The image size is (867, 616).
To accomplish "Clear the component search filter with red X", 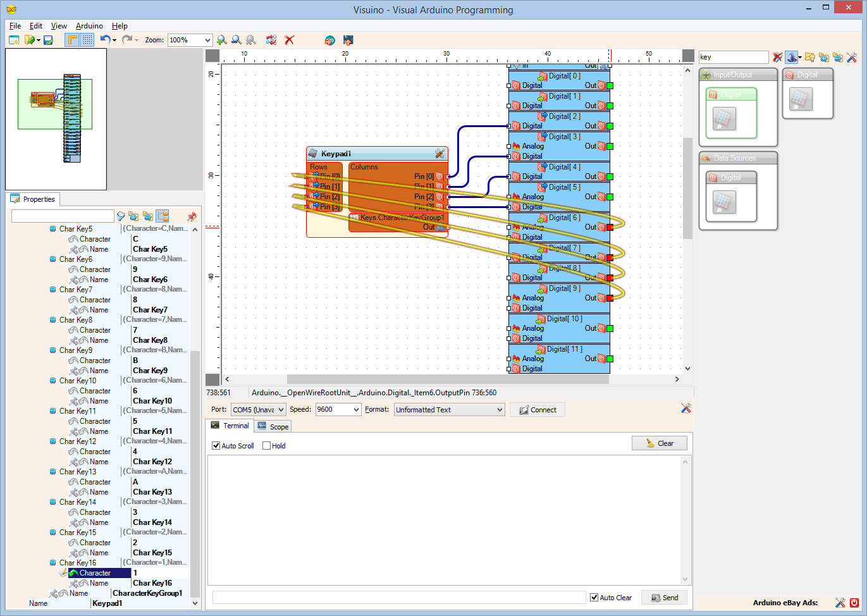I will click(x=777, y=57).
